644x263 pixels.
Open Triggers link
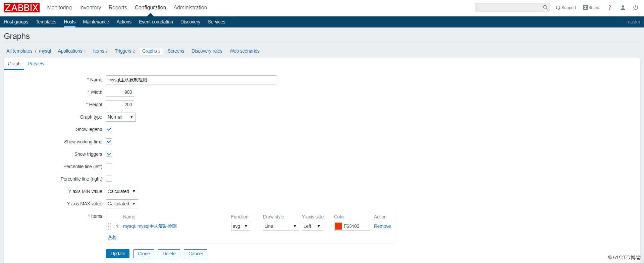[x=123, y=51]
